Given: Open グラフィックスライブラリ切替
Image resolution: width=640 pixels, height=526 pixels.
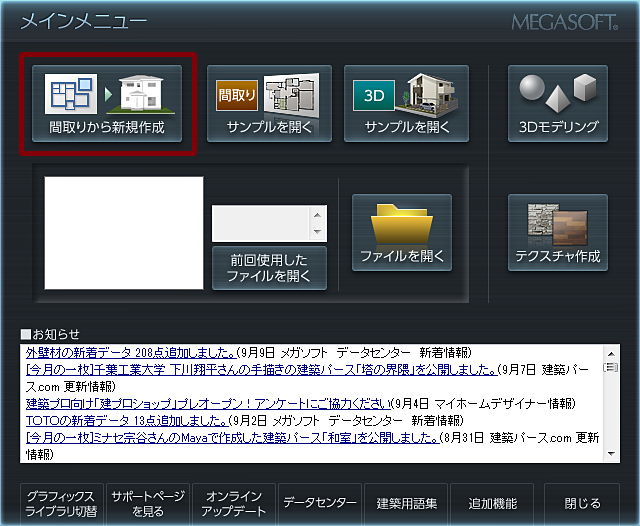Looking at the screenshot, I should (x=61, y=504).
